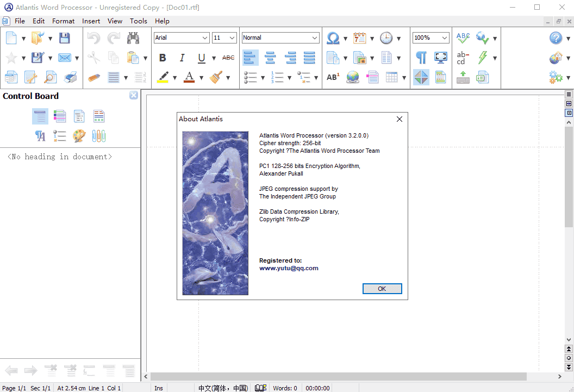
Task: Click the yellow text highlight color marker
Action: [163, 77]
